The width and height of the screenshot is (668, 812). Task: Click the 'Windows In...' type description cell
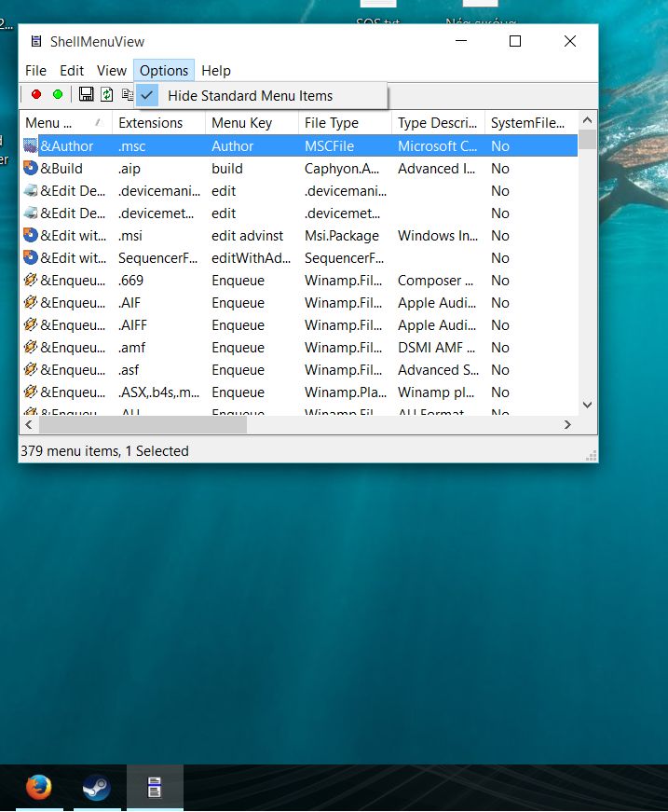(x=438, y=236)
